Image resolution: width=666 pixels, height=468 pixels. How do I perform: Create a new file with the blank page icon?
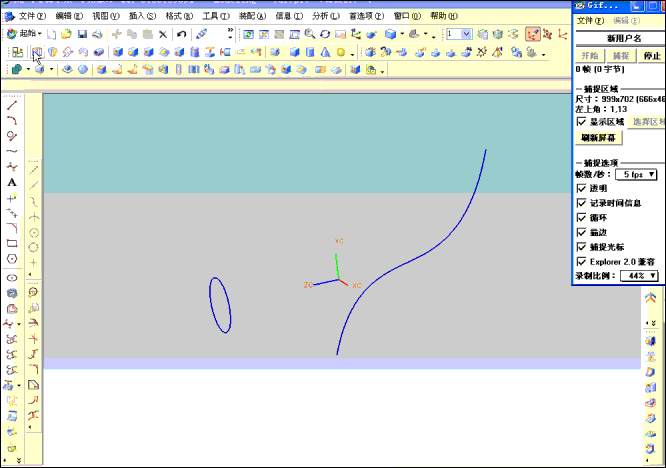pos(51,34)
